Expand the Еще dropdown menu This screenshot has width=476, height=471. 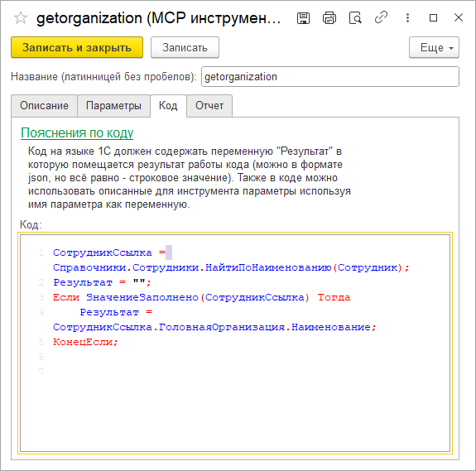[434, 48]
